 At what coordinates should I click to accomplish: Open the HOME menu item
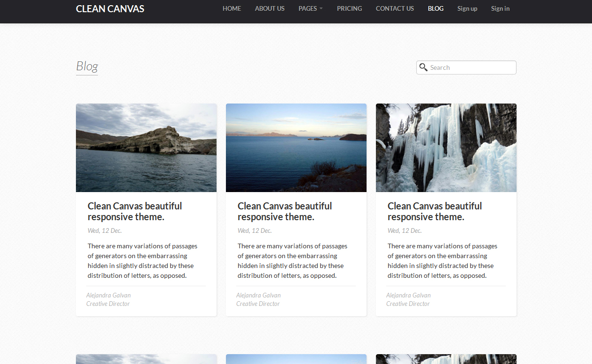click(x=232, y=8)
